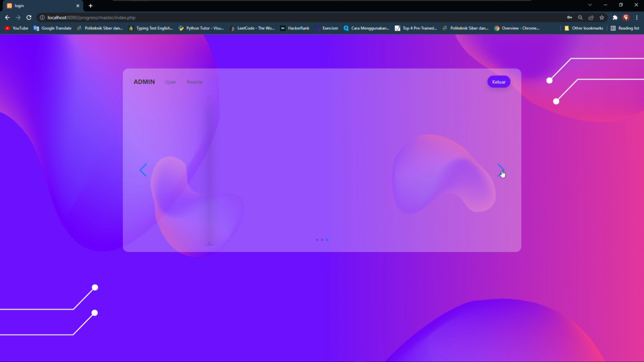
Task: Click the ADMIN brand link
Action: point(144,82)
